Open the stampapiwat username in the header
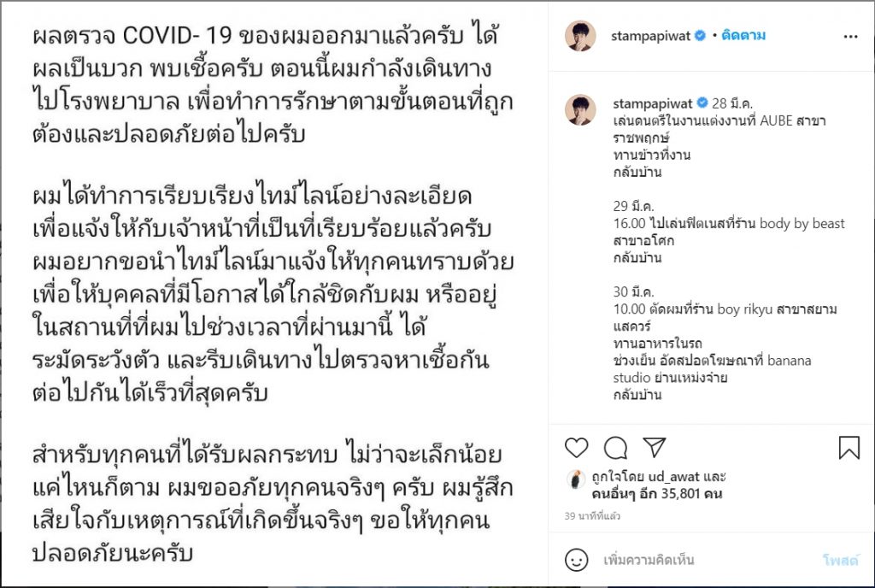Image resolution: width=875 pixels, height=588 pixels. [x=650, y=36]
